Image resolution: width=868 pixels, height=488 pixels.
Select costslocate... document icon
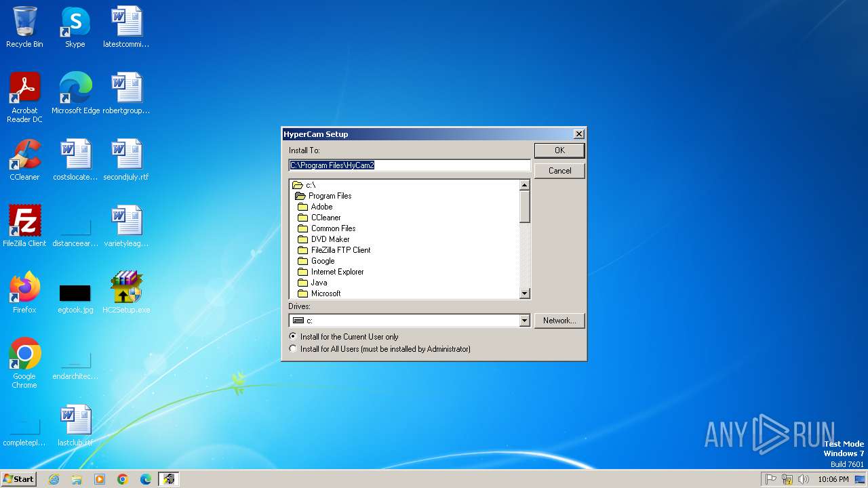tap(75, 160)
